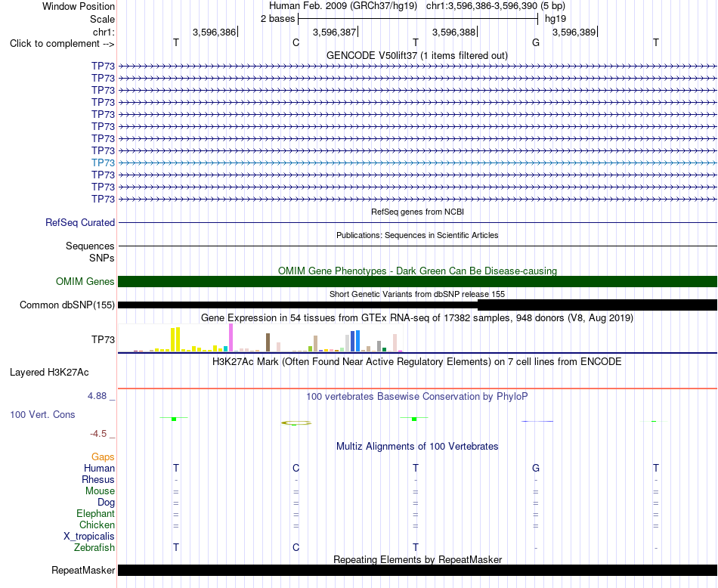Screen dimensions: 718x588
Task: Click the chr1:3,596,386-3,596,390 (5 bp) position text
Action: (x=496, y=6)
